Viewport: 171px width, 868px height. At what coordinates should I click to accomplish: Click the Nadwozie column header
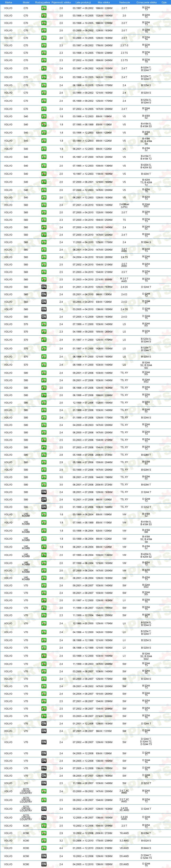(x=124, y=2)
